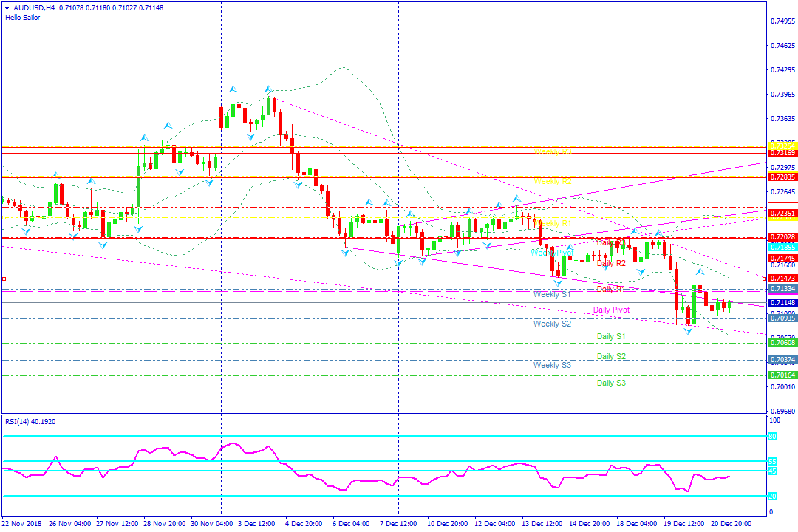Select the Weekly R3 pivot label
The width and height of the screenshot is (798, 532).
click(x=553, y=151)
